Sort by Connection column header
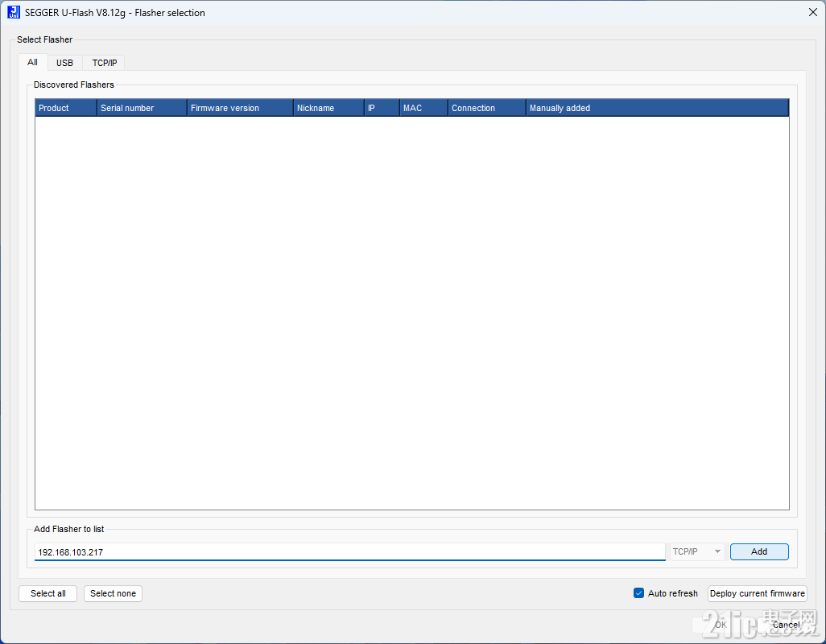This screenshot has width=826, height=644. click(x=487, y=107)
